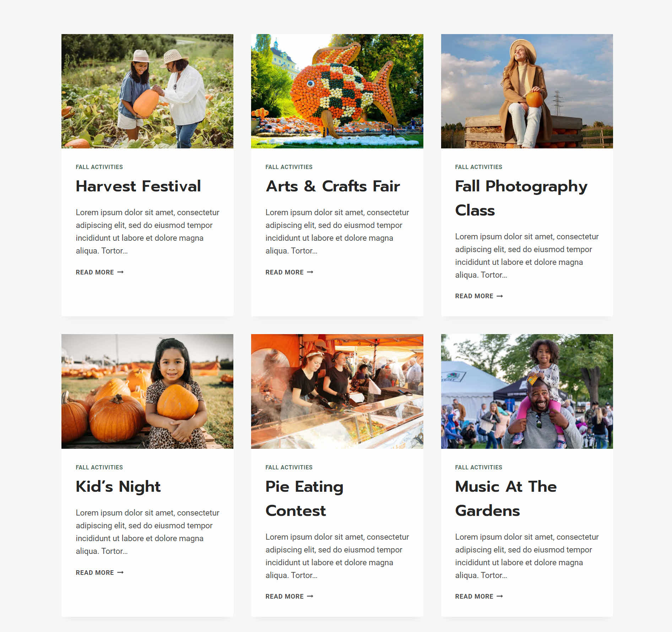Open Fall Photography Class title link
This screenshot has height=632, width=672.
click(x=521, y=198)
